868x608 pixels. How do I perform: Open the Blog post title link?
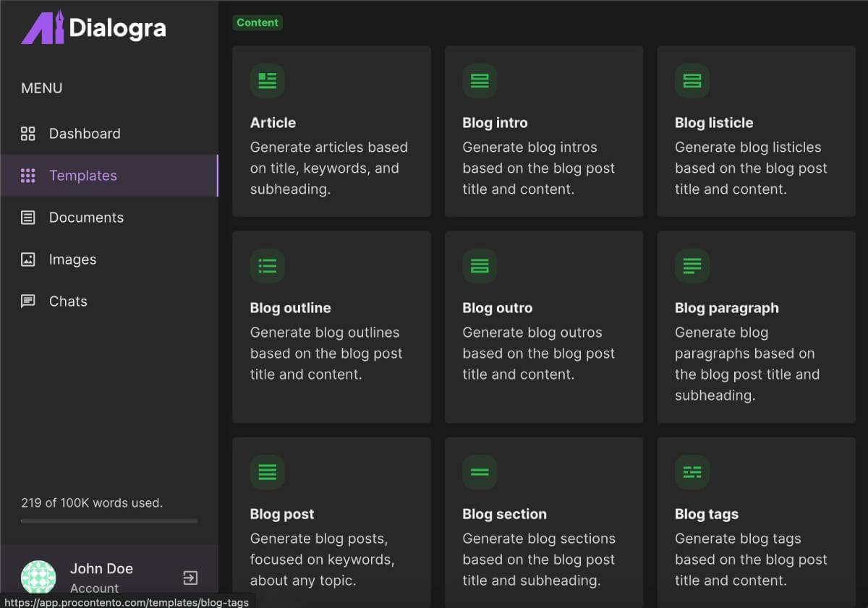[x=282, y=514]
